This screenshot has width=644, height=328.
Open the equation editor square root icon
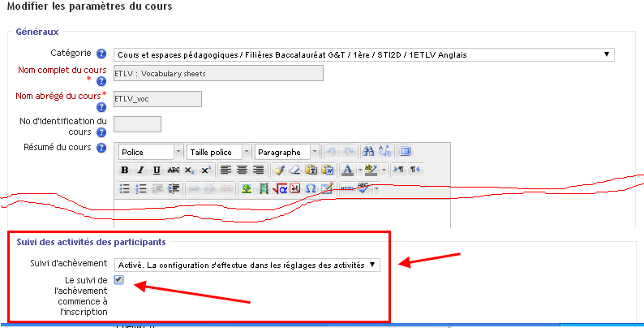coord(280,188)
